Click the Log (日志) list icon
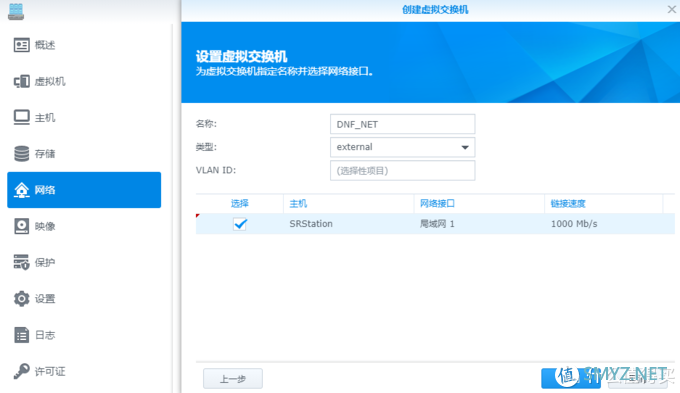Image resolution: width=680 pixels, height=393 pixels. pos(21,335)
